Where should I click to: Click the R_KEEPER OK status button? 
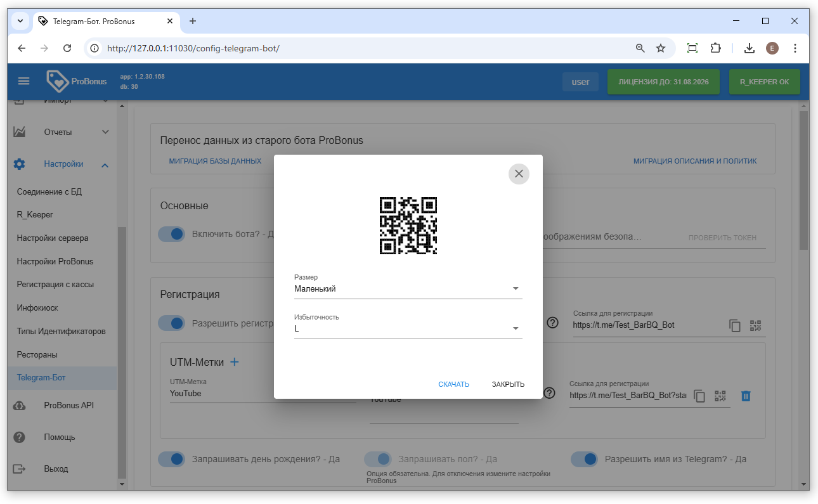(x=764, y=82)
